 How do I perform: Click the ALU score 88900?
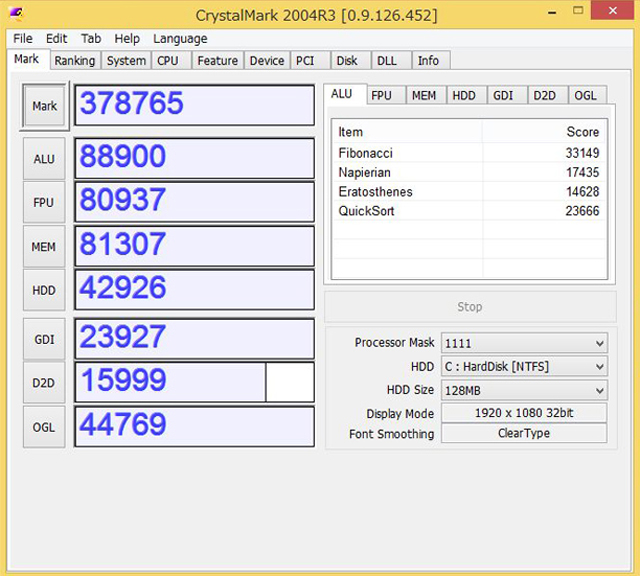(x=194, y=158)
